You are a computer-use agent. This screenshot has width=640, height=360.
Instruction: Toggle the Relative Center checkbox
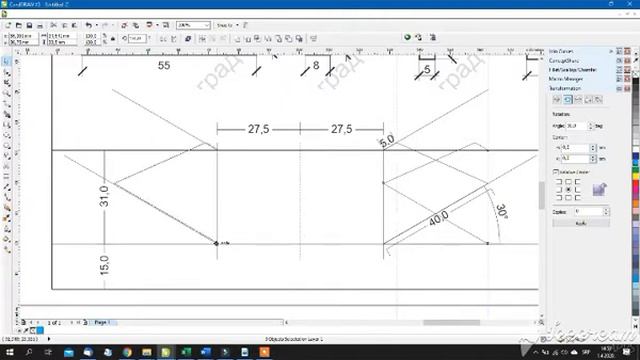click(555, 172)
